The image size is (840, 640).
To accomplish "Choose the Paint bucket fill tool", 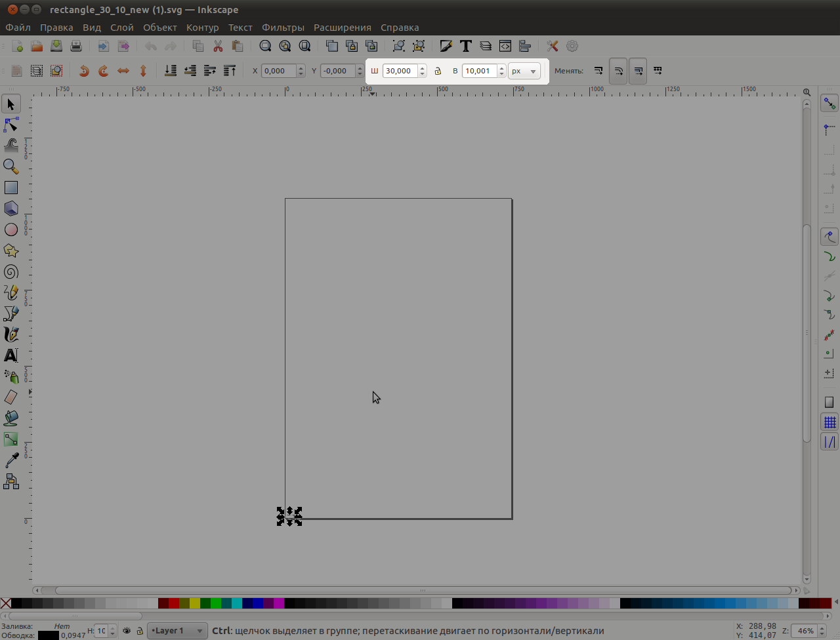I will point(11,418).
